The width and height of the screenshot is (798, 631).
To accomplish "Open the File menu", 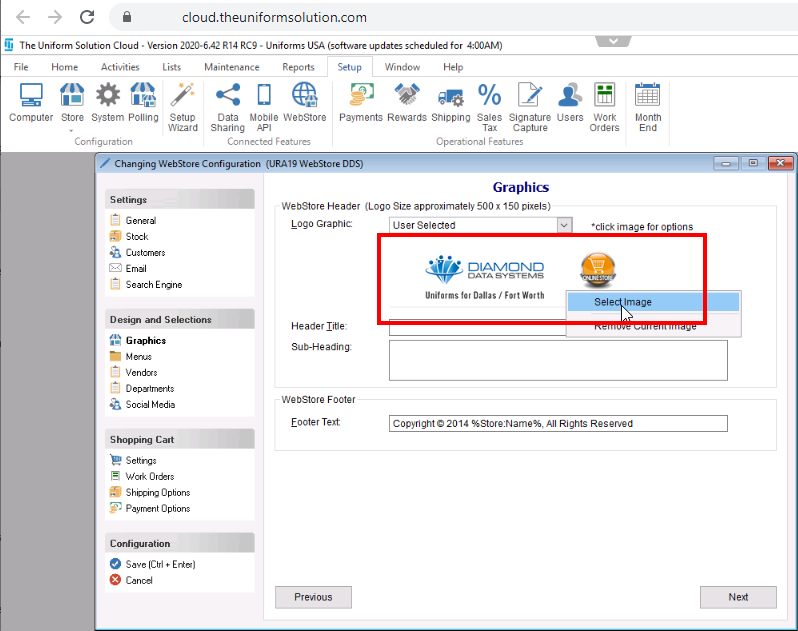I will pos(21,67).
